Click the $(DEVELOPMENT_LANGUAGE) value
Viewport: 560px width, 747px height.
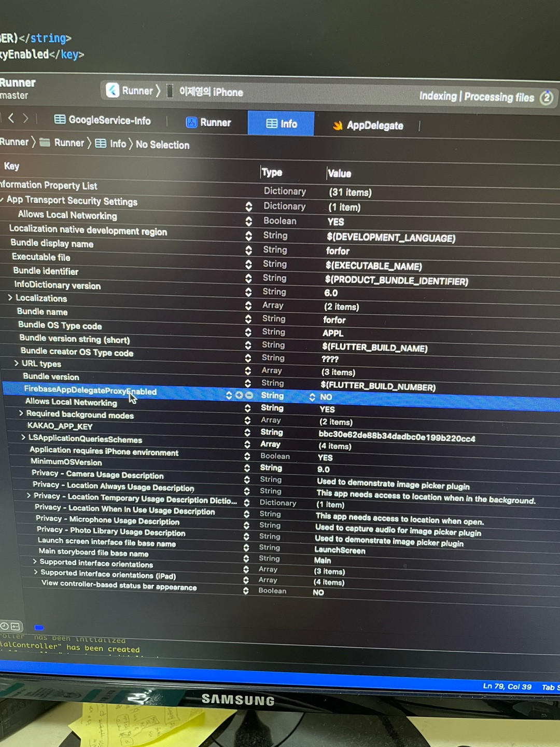click(391, 238)
